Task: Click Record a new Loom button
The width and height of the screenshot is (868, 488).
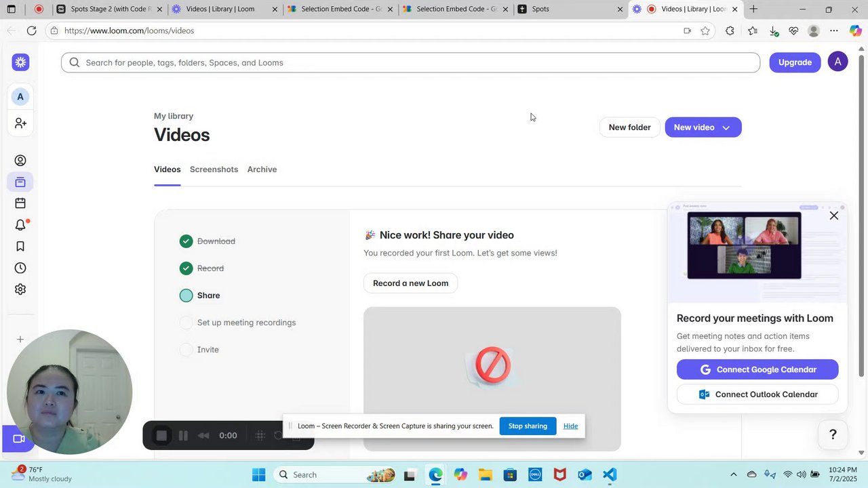Action: coord(410,283)
